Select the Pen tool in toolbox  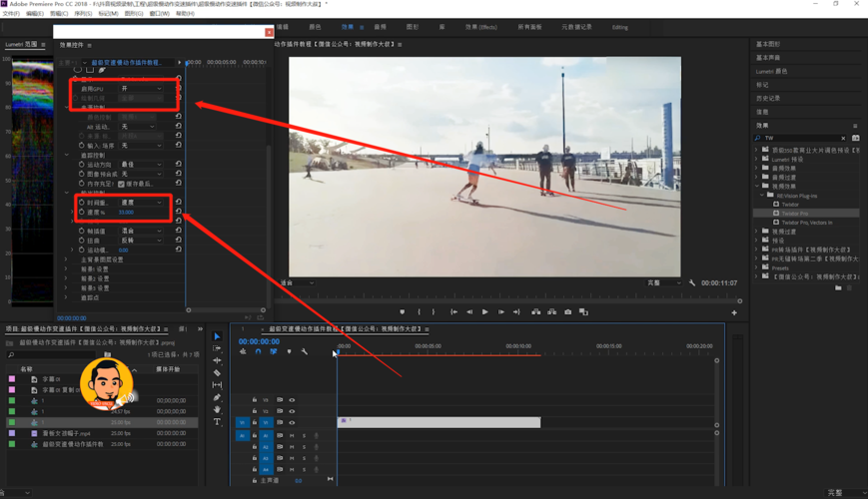click(217, 397)
